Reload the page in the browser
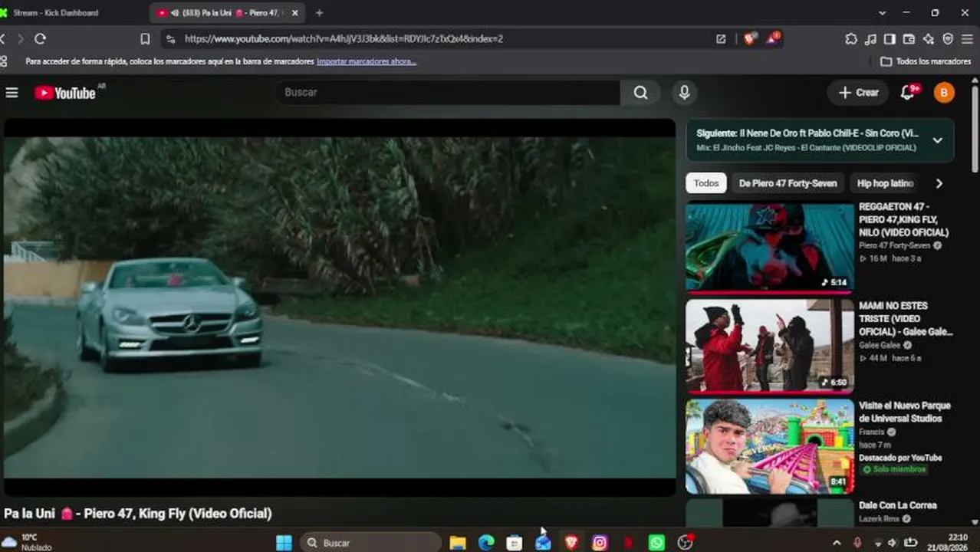This screenshot has width=980, height=552. 40,38
